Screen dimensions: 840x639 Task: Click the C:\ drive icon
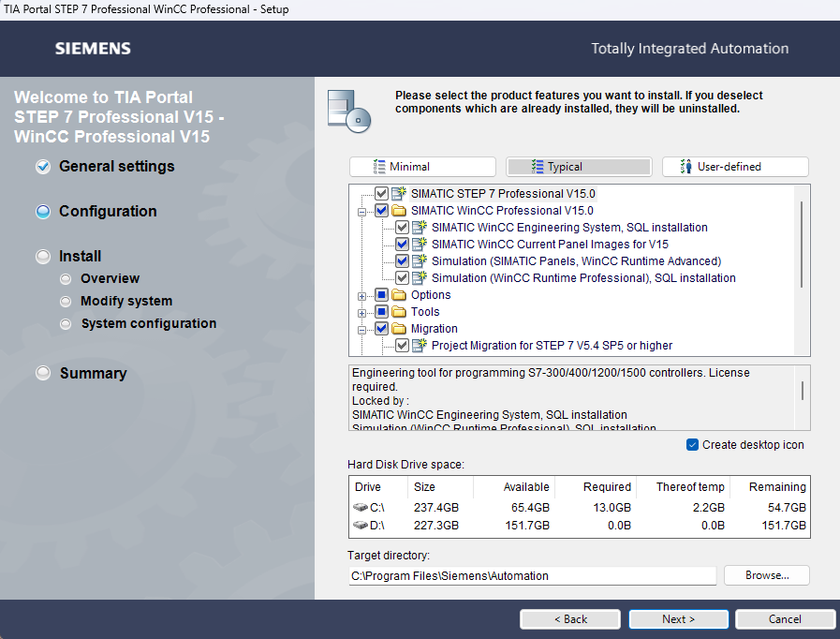click(x=361, y=508)
